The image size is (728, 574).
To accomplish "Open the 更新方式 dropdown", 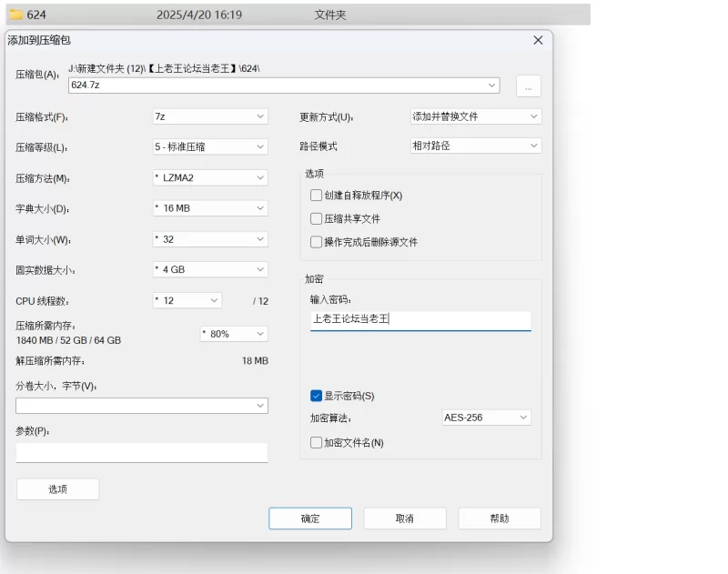I will pyautogui.click(x=476, y=116).
